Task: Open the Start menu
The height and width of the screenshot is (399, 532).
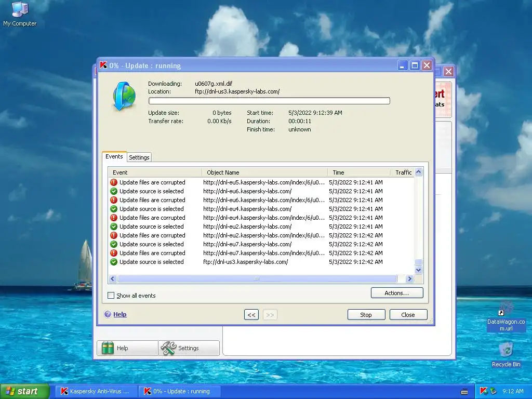Action: point(24,391)
